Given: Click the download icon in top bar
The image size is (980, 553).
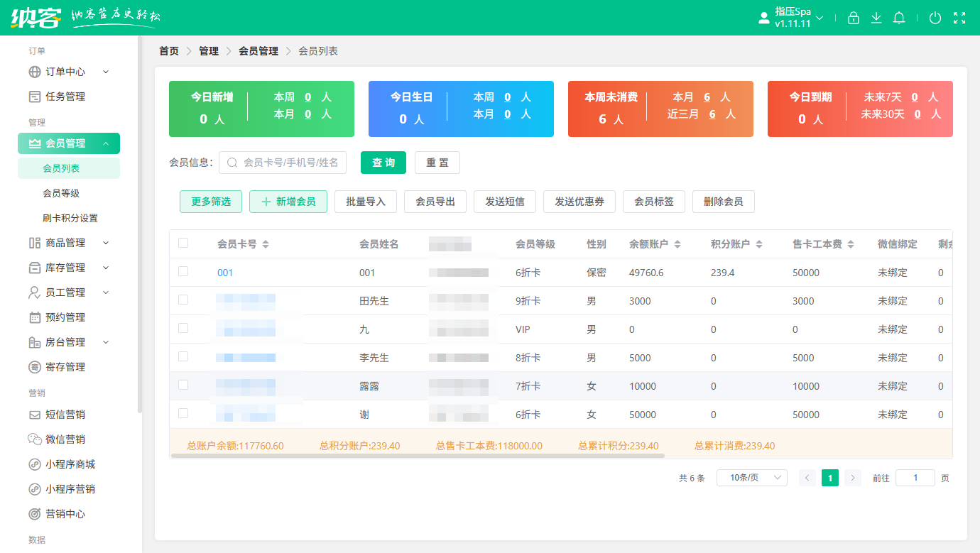Looking at the screenshot, I should [876, 18].
